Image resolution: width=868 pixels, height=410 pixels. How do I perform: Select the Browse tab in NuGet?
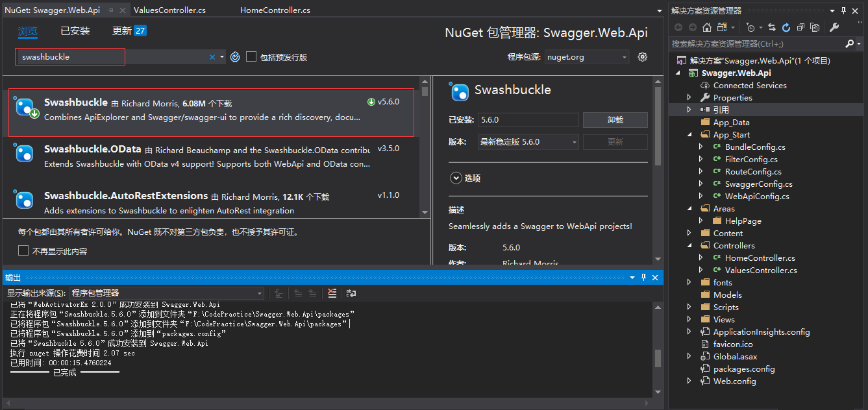[28, 31]
